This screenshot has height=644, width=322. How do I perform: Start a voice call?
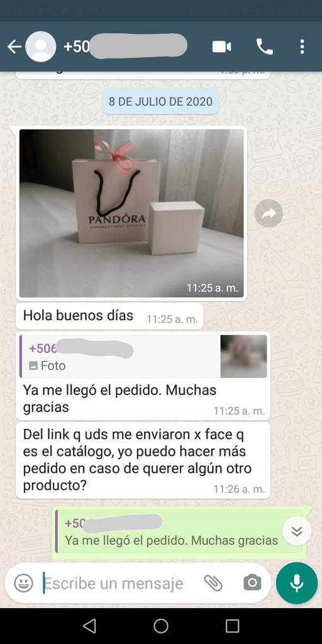tap(265, 47)
